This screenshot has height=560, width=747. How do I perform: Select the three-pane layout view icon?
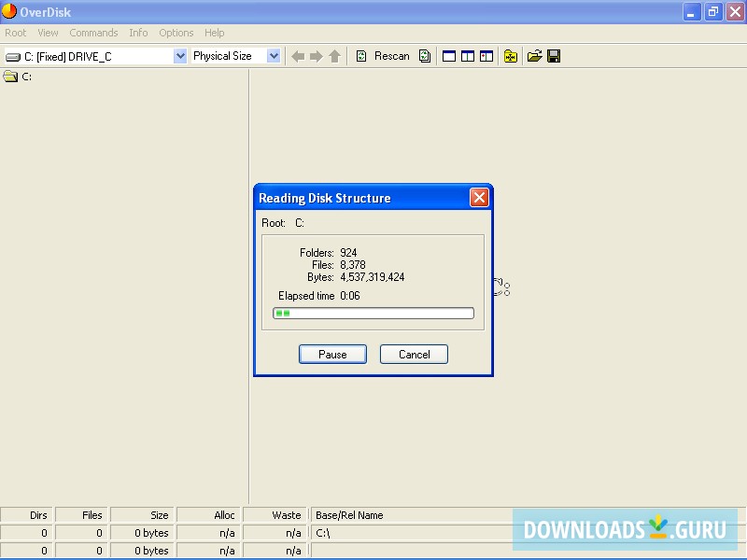point(486,56)
